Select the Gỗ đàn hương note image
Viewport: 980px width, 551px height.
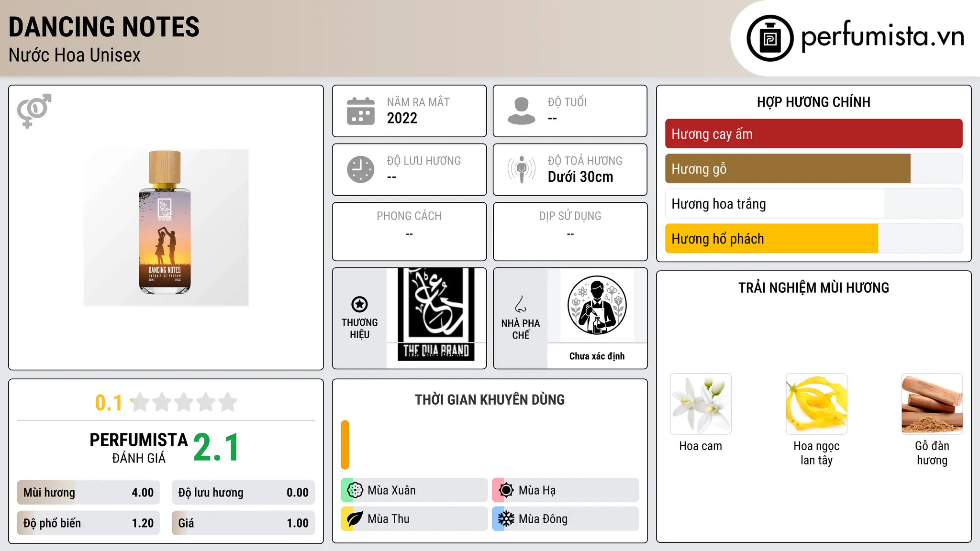point(932,404)
